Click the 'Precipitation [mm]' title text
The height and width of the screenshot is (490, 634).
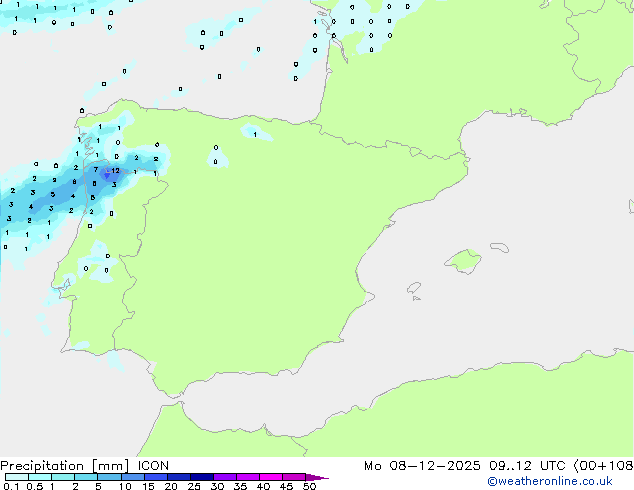pyautogui.click(x=64, y=466)
